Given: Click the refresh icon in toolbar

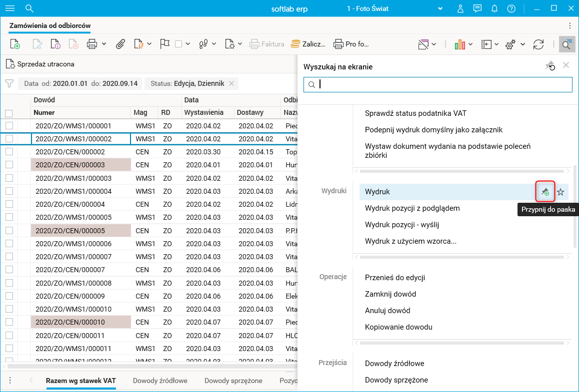Looking at the screenshot, I should (x=538, y=44).
